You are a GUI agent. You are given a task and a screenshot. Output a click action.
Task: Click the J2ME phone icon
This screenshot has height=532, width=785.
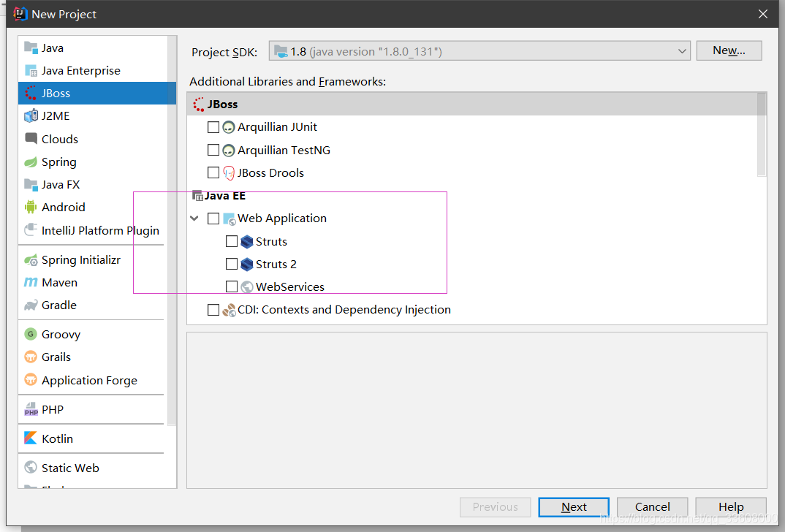[x=31, y=115]
